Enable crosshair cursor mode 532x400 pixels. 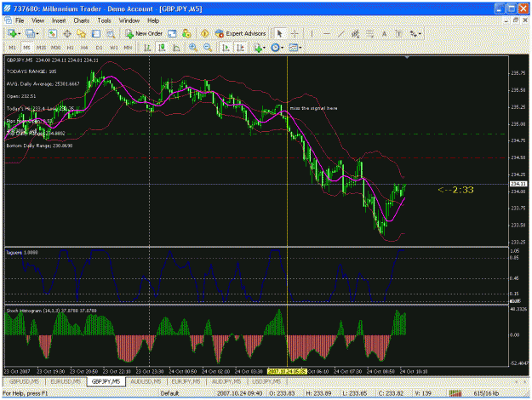point(295,33)
